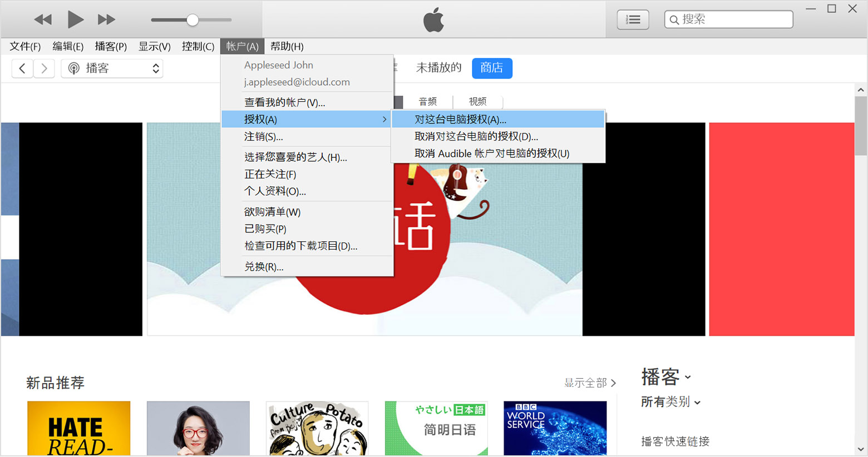Focus the 搜索 search field
The width and height of the screenshot is (868, 457).
(728, 19)
